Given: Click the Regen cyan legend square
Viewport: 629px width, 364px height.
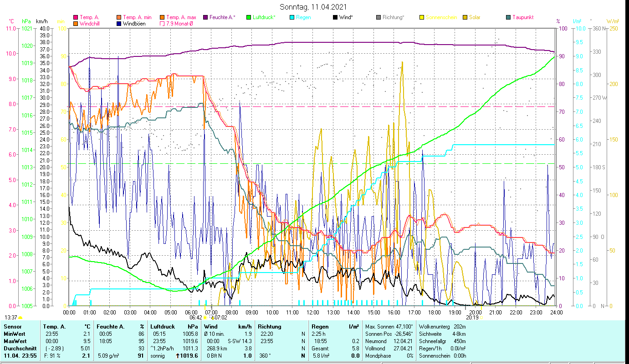Looking at the screenshot, I should 291,17.
